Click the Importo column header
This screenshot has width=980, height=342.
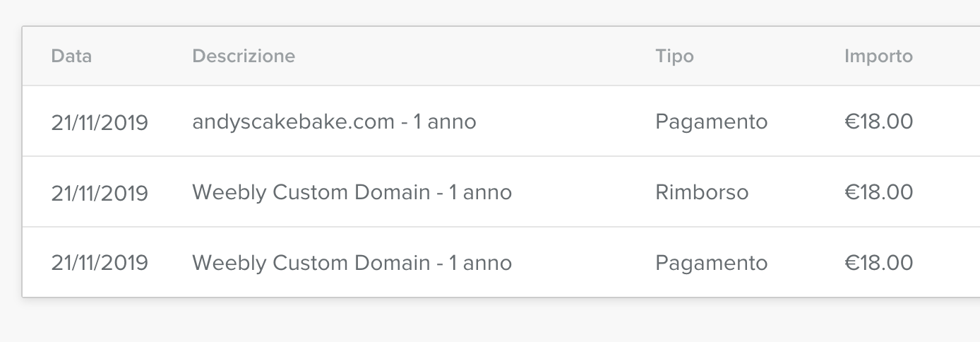pyautogui.click(x=878, y=56)
